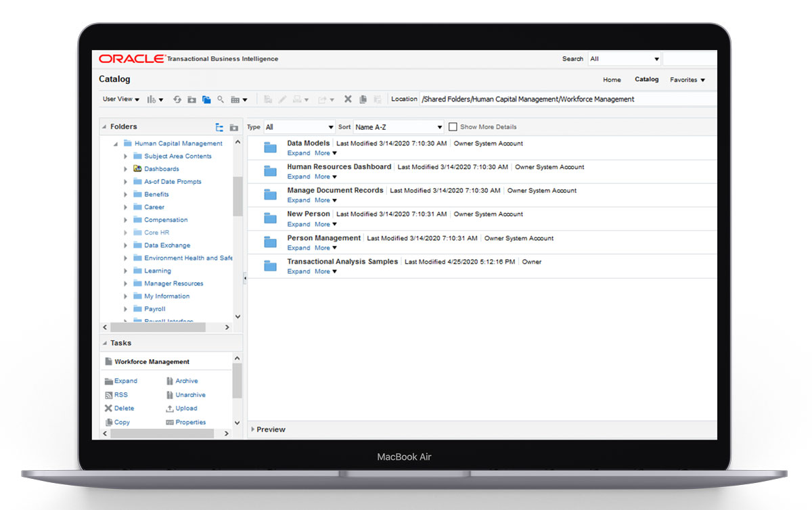Image resolution: width=812 pixels, height=510 pixels.
Task: Open the Favorites menu
Action: [x=687, y=80]
